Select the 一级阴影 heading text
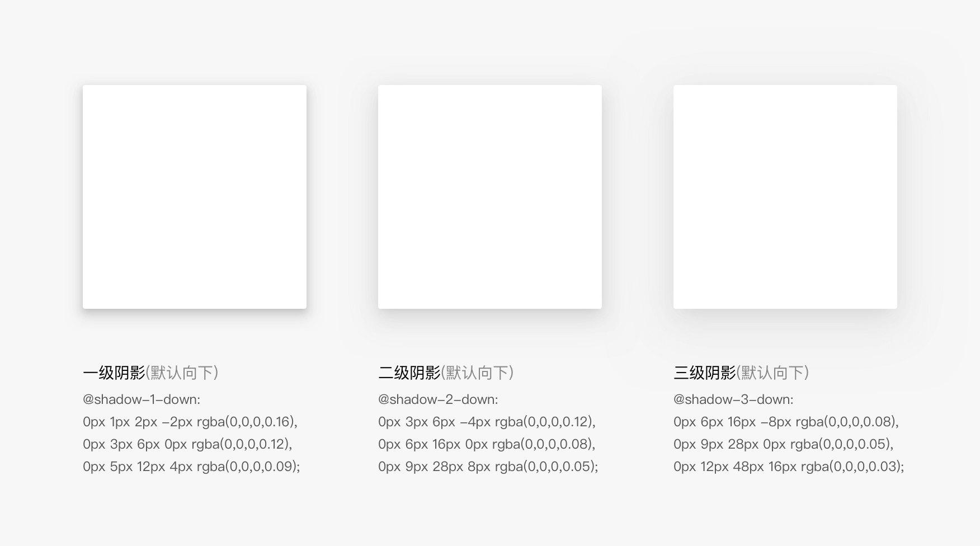This screenshot has width=980, height=546. tap(114, 373)
